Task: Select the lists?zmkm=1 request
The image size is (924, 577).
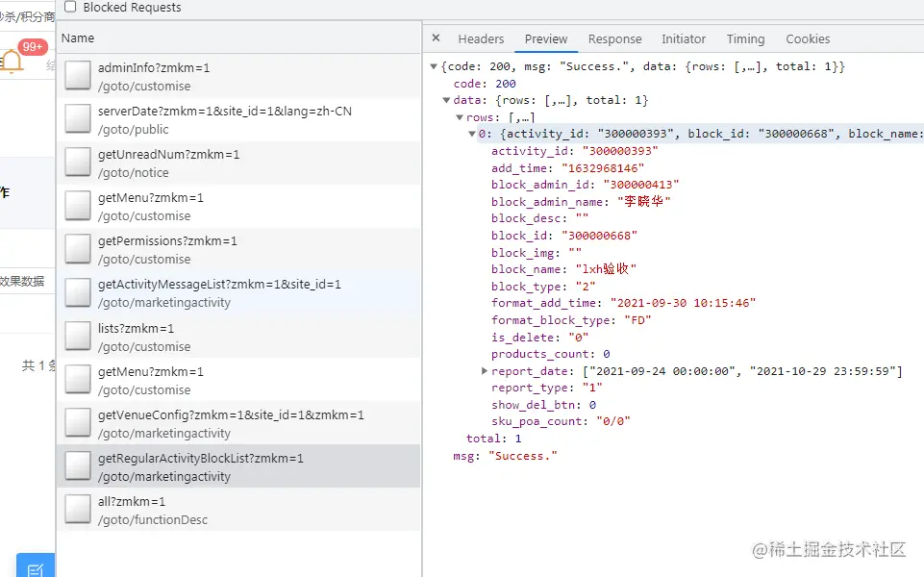Action: tap(238, 337)
